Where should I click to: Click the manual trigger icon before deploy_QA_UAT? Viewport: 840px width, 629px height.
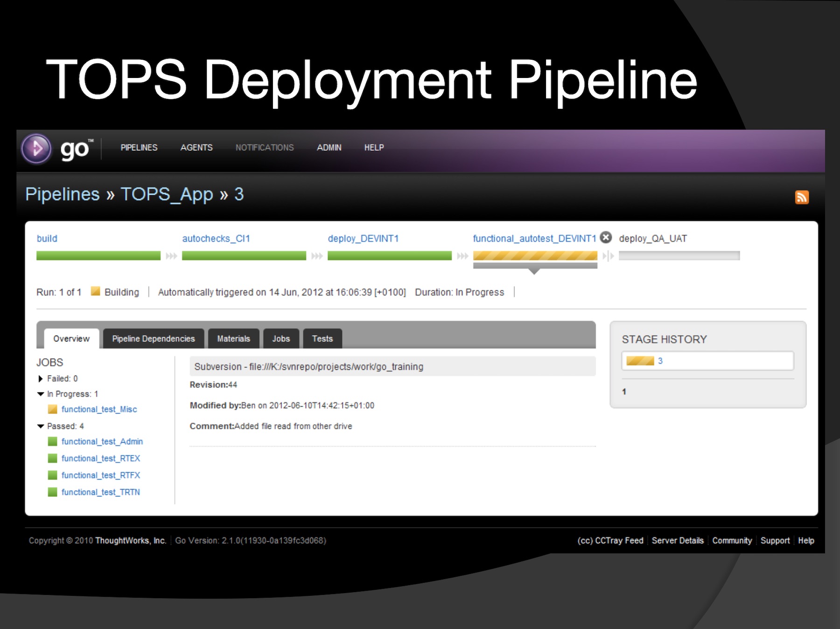point(608,256)
